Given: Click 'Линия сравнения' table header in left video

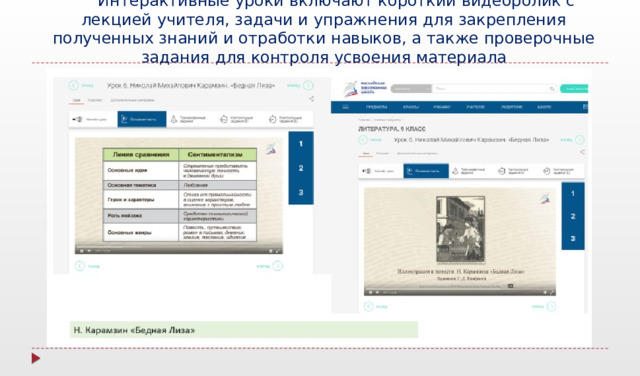Looking at the screenshot, I should (141, 154).
